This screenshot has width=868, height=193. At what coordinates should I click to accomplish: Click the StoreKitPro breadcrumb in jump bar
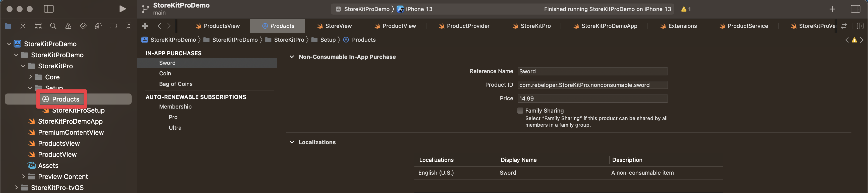pos(285,40)
